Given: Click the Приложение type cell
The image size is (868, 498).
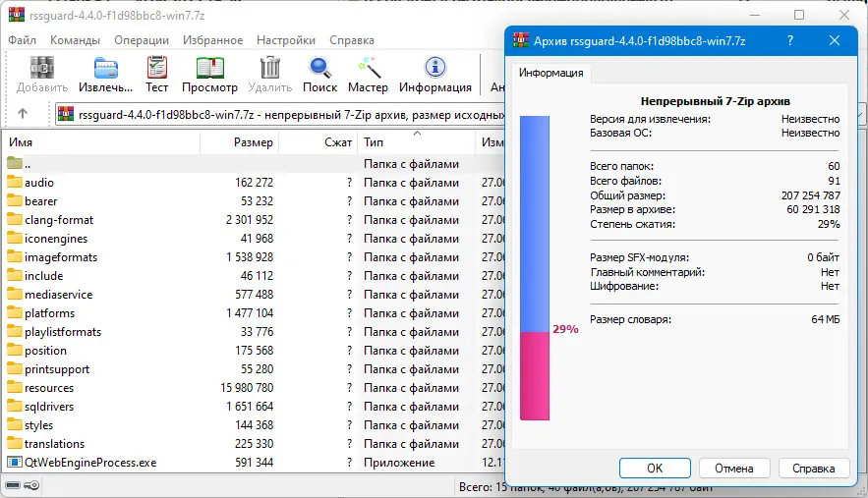Looking at the screenshot, I should [399, 463].
